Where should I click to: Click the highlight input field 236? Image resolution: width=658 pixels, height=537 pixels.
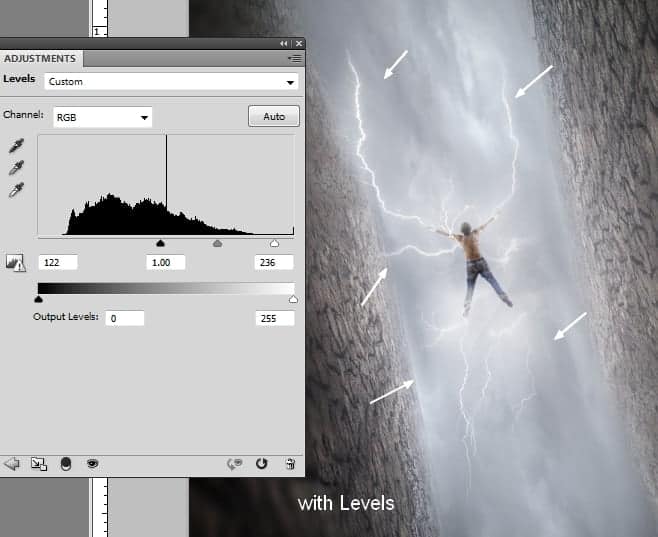274,263
